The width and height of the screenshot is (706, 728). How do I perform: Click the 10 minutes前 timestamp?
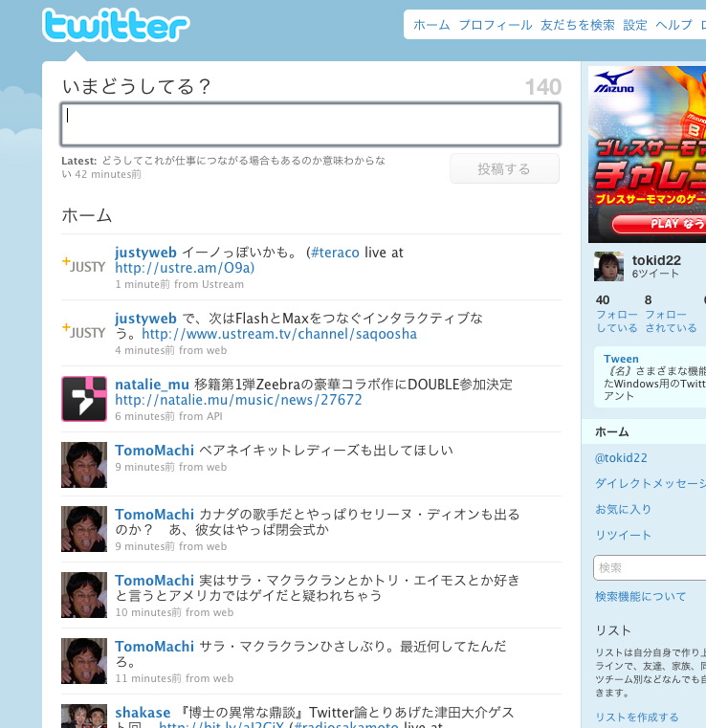click(x=148, y=612)
